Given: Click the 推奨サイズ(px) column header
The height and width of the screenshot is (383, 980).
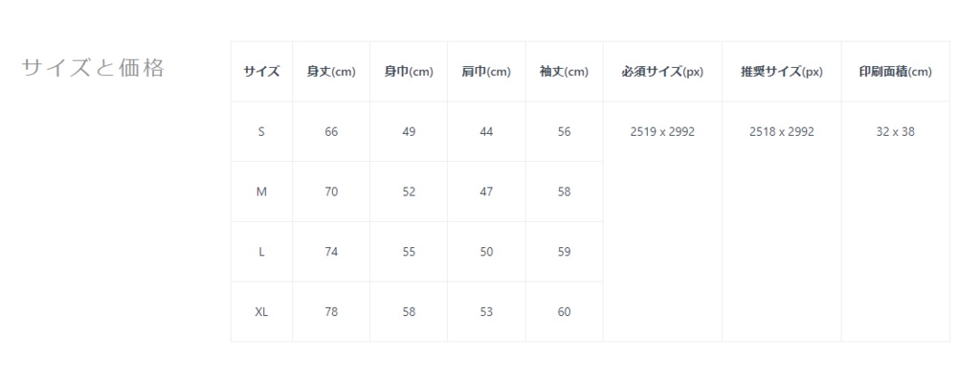Looking at the screenshot, I should click(x=781, y=71).
